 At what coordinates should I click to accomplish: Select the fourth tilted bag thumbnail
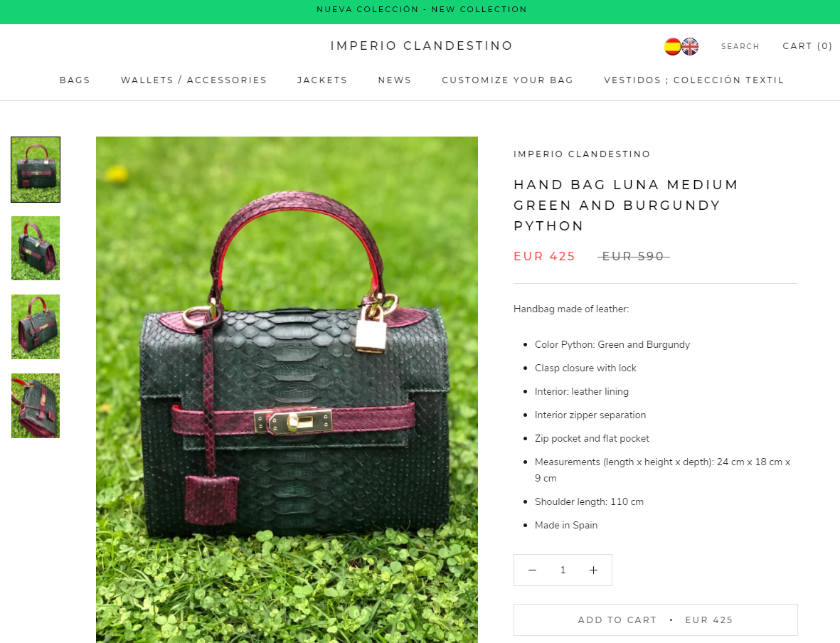pos(36,405)
